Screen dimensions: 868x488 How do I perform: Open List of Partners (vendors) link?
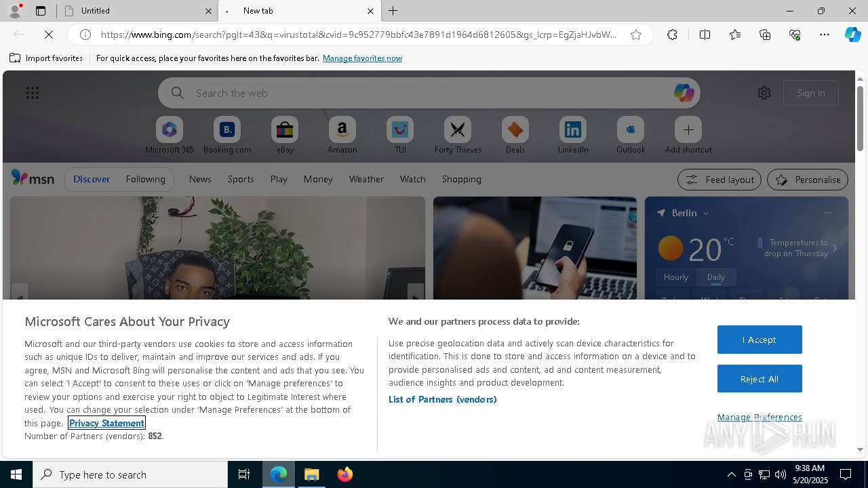click(x=443, y=399)
